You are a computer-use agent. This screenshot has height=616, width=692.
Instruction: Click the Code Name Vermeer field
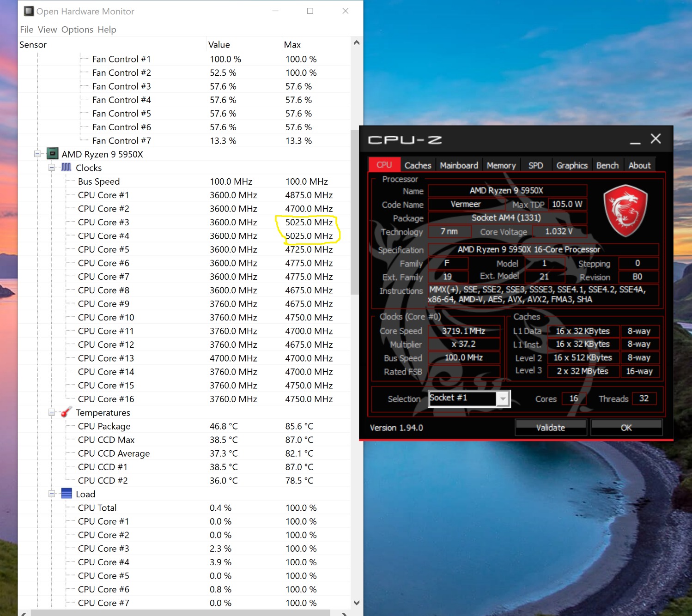coord(466,204)
